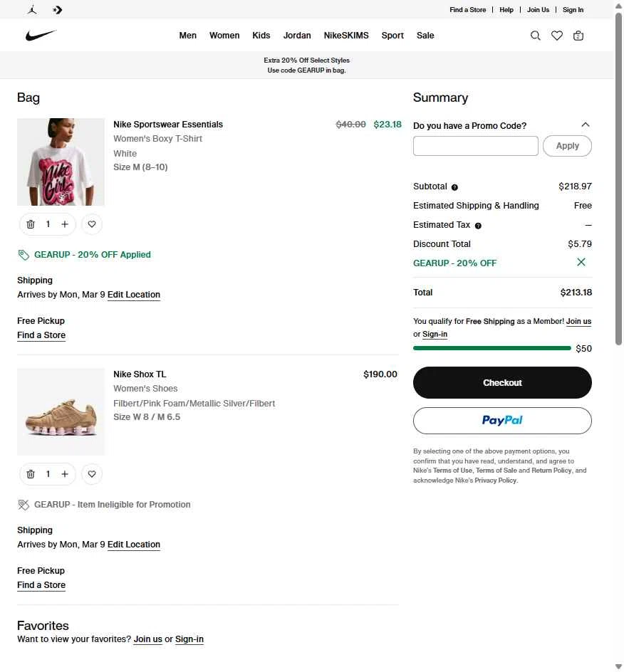
Task: Open the Converse brand logo link
Action: (x=58, y=10)
